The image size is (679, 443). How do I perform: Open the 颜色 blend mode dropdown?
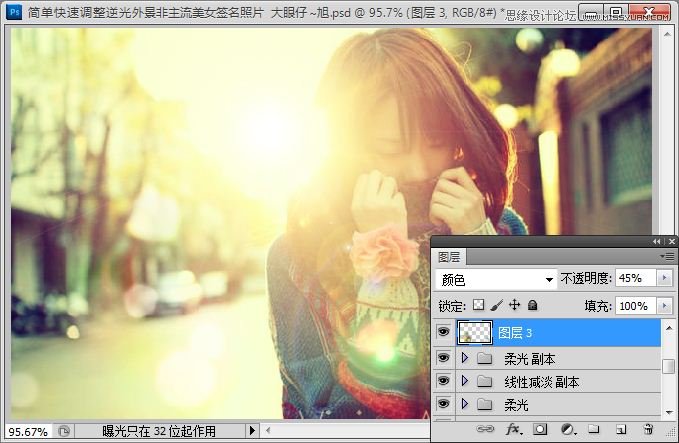pos(496,279)
